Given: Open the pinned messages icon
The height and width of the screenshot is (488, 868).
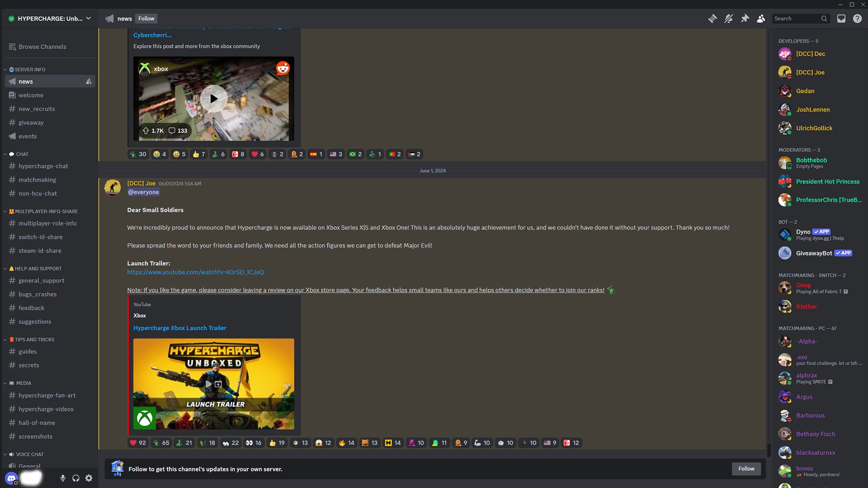Looking at the screenshot, I should (745, 19).
